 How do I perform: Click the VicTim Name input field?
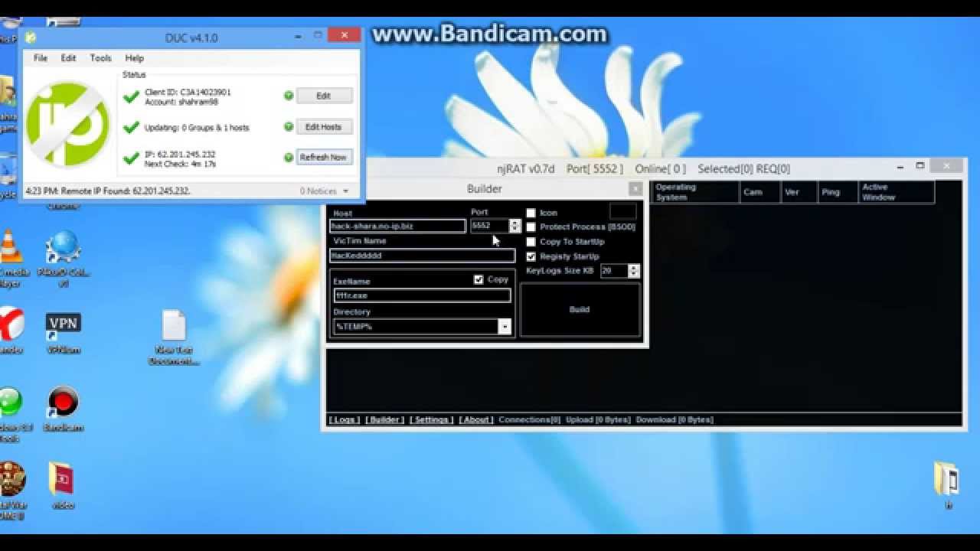(x=422, y=256)
